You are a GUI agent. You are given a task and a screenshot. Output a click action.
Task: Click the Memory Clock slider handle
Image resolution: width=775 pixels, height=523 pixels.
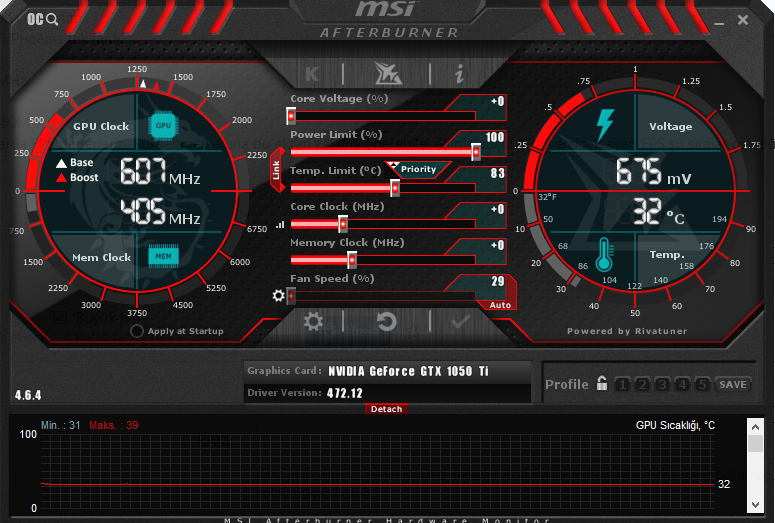click(x=352, y=260)
